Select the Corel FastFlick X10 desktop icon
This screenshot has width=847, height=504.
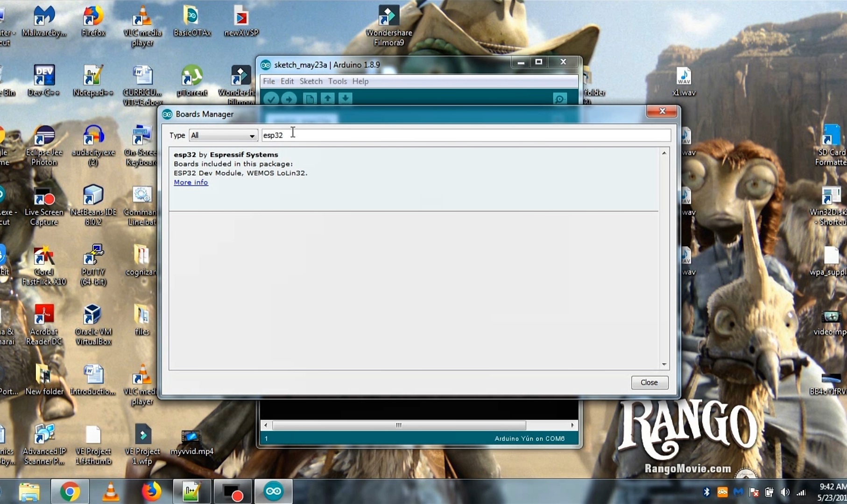pos(44,266)
